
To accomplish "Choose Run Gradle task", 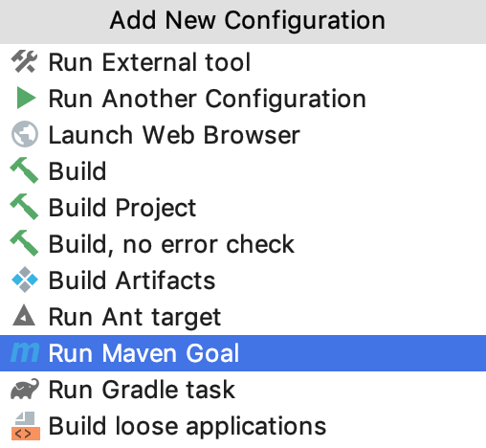I will click(243, 390).
